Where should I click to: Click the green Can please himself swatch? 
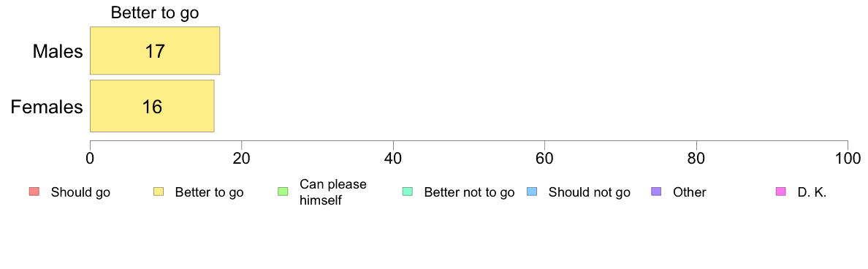283,192
